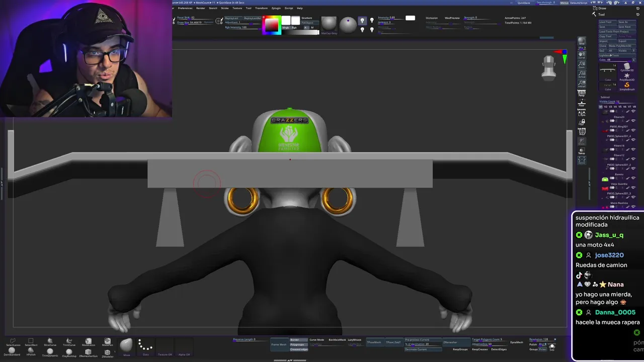Click the main color picker square
Viewport: 644px width, 362px height.
(x=272, y=25)
